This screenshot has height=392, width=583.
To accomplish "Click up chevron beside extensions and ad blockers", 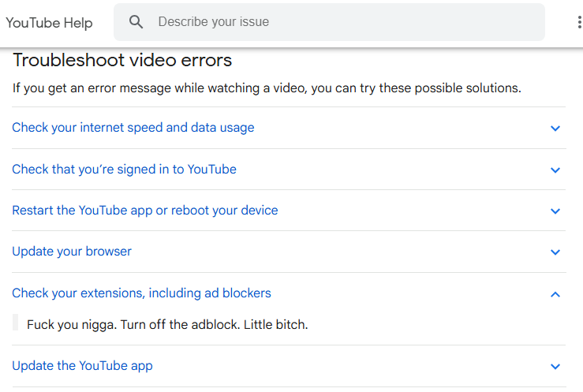I will tap(555, 294).
